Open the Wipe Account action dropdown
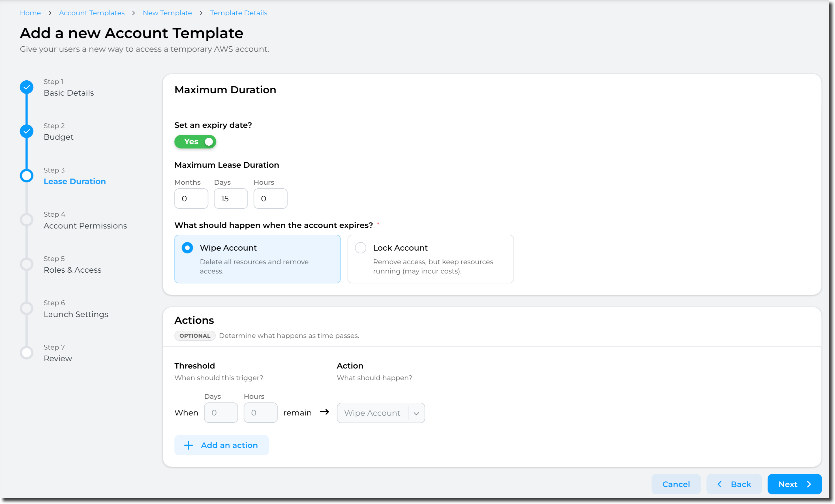835x504 pixels. [x=372, y=413]
